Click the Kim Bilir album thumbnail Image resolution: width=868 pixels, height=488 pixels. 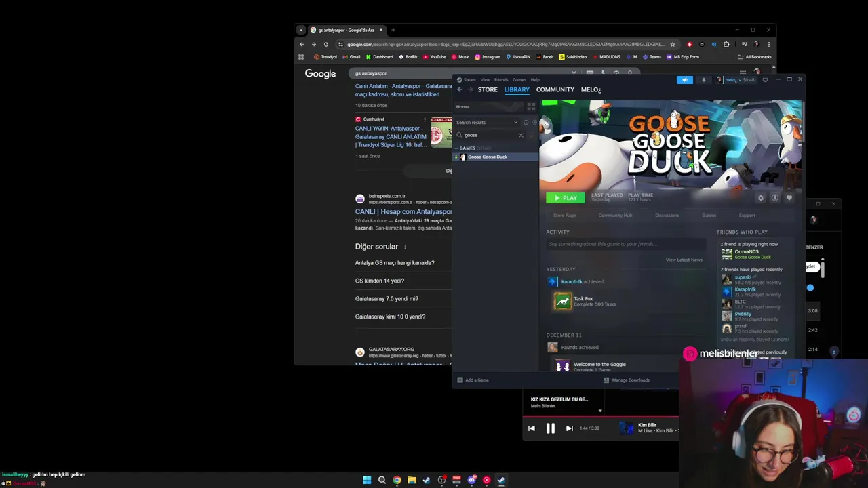coord(627,428)
